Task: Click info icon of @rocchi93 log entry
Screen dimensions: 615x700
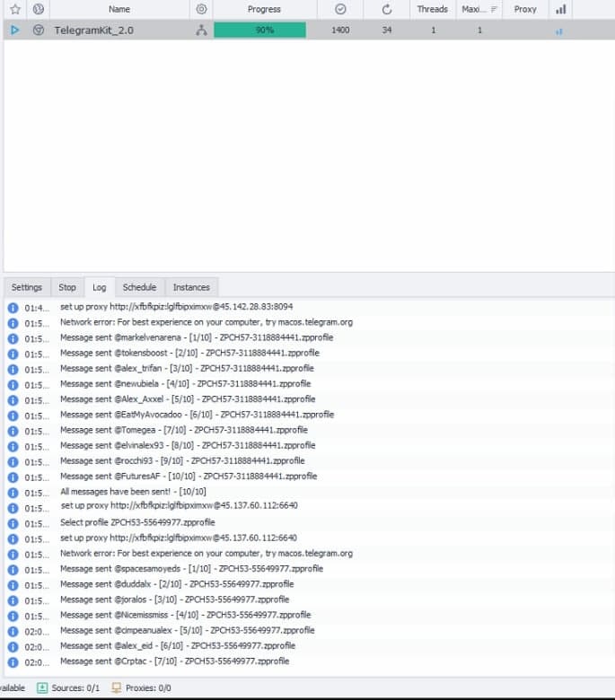Action: [x=13, y=462]
